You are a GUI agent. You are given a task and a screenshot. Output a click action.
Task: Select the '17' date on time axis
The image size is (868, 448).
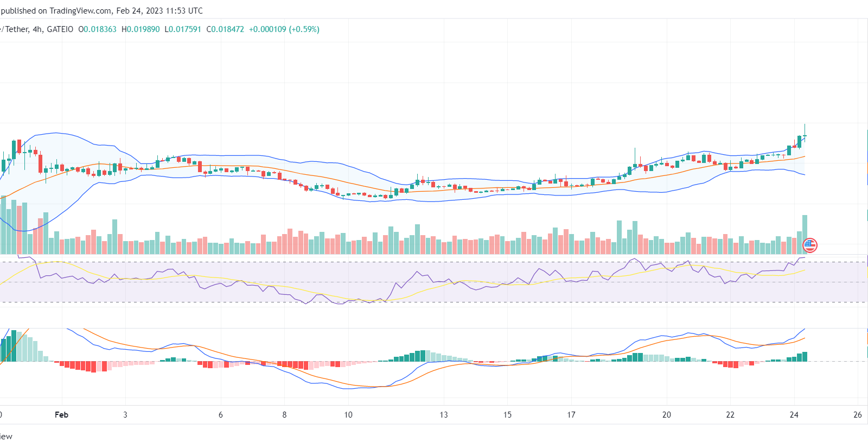tap(571, 415)
